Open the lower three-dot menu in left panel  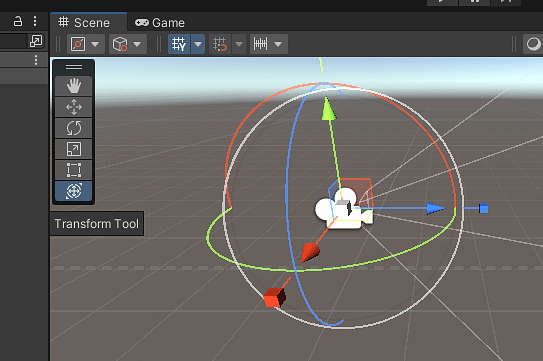click(36, 60)
